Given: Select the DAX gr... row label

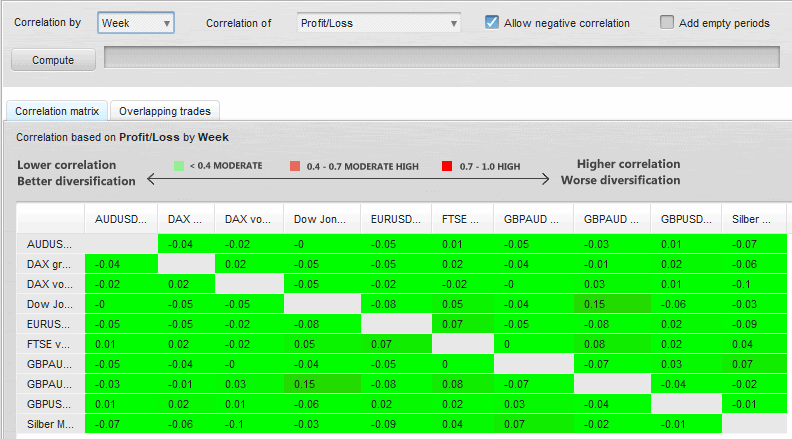Looking at the screenshot, I should tap(50, 264).
